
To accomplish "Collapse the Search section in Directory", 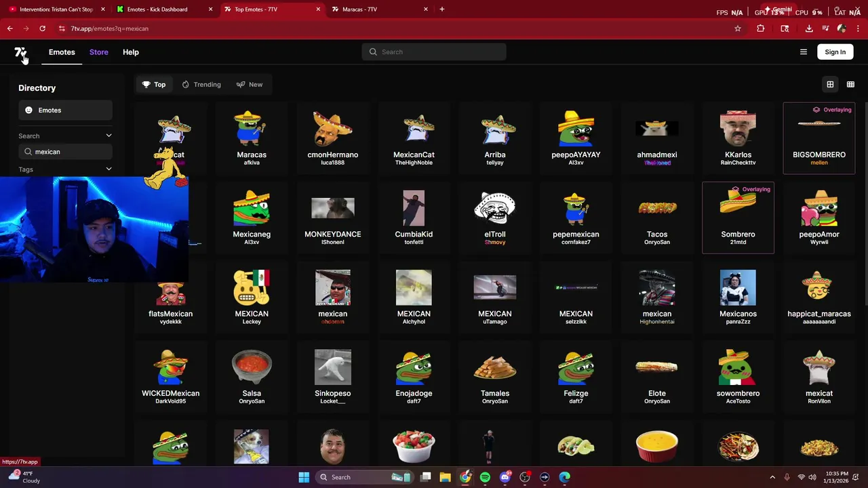I will pyautogui.click(x=108, y=136).
